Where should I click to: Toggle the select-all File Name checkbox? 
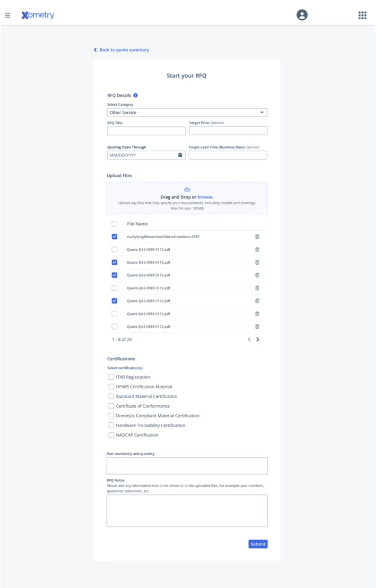point(114,224)
